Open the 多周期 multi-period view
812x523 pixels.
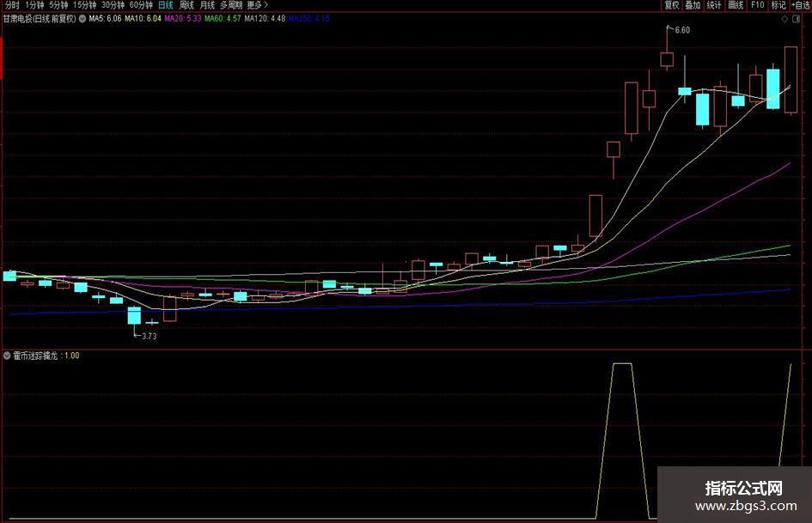pyautogui.click(x=231, y=4)
